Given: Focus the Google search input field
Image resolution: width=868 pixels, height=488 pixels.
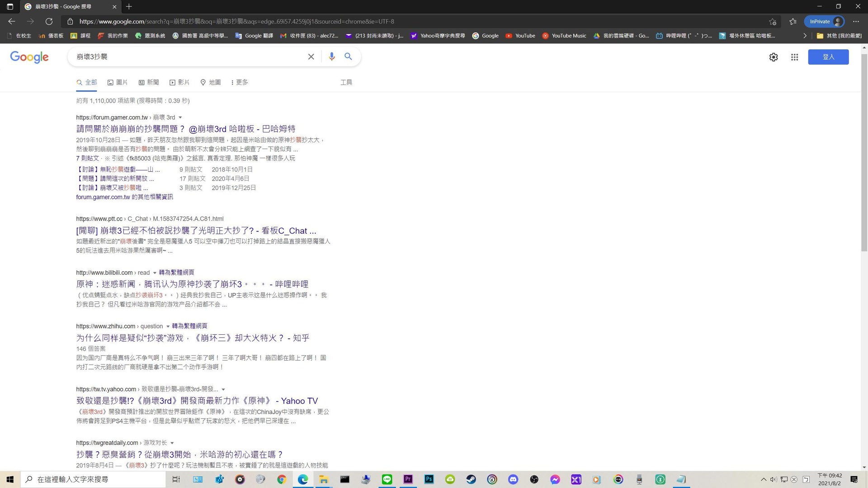Looking at the screenshot, I should [190, 56].
